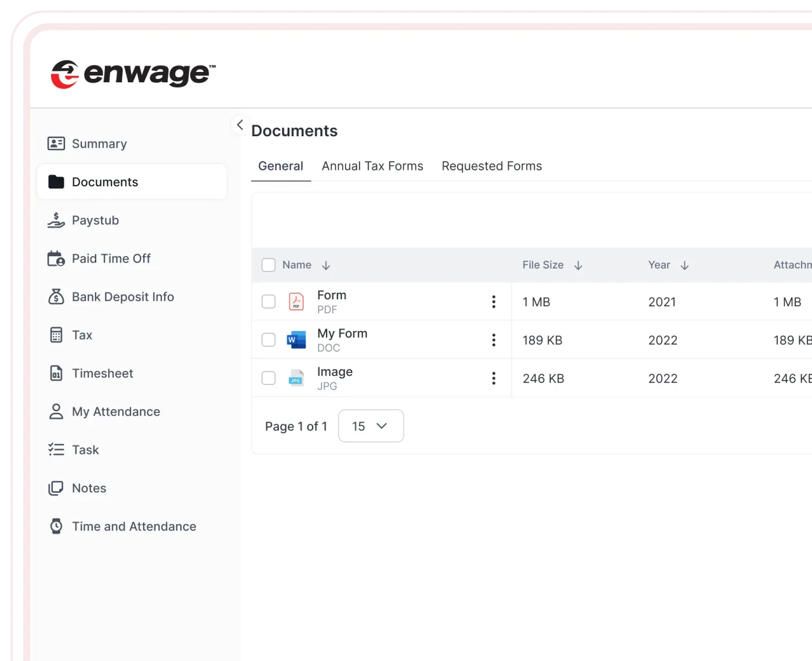Click the Tax calculator icon

pyautogui.click(x=56, y=335)
